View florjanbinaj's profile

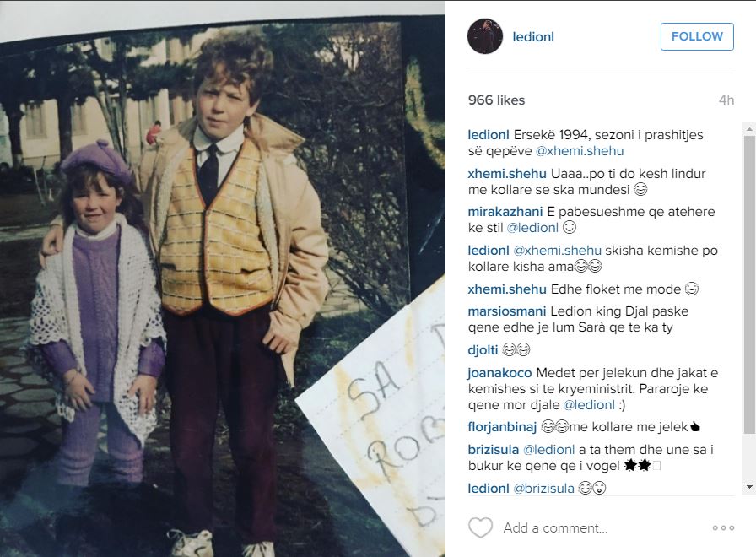(502, 427)
